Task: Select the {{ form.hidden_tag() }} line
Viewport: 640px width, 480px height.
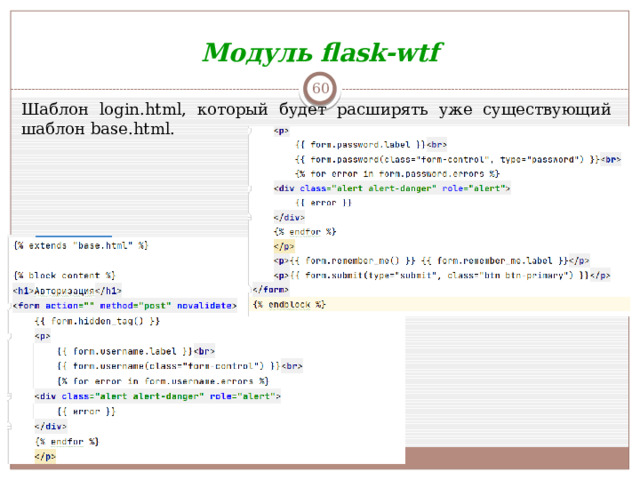Action: click(x=97, y=321)
